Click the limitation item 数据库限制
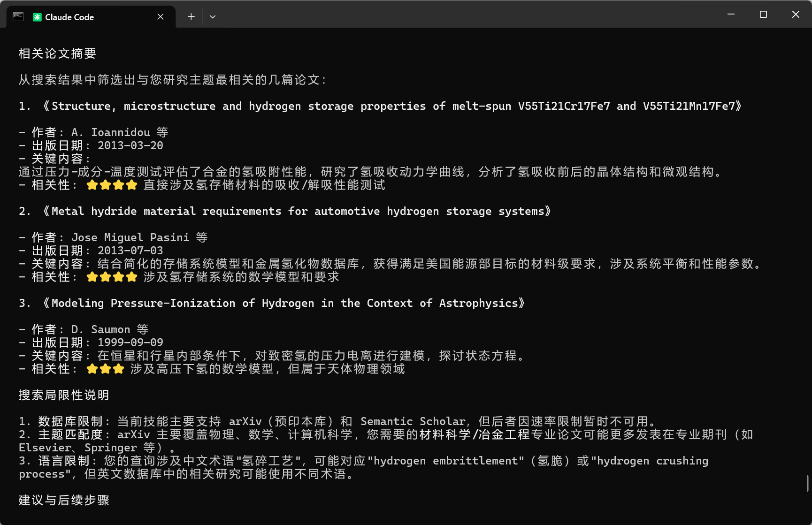812x525 pixels. tap(70, 421)
